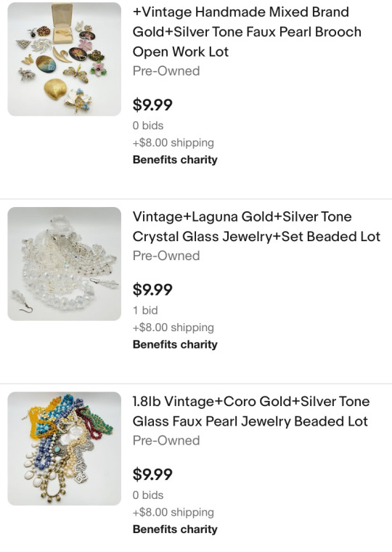Open the crystal glass jewelry thumbnail
This screenshot has width=392, height=552.
coord(65,264)
